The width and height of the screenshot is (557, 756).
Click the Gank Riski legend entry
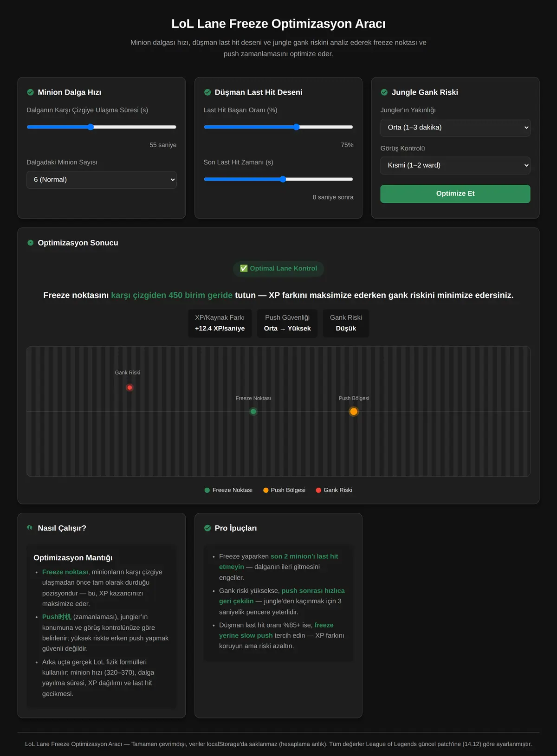click(334, 490)
